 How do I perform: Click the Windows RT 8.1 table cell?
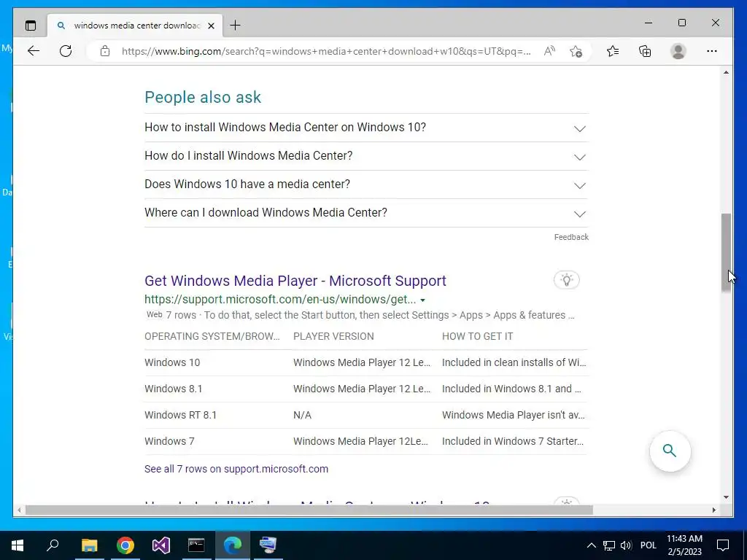pos(181,415)
